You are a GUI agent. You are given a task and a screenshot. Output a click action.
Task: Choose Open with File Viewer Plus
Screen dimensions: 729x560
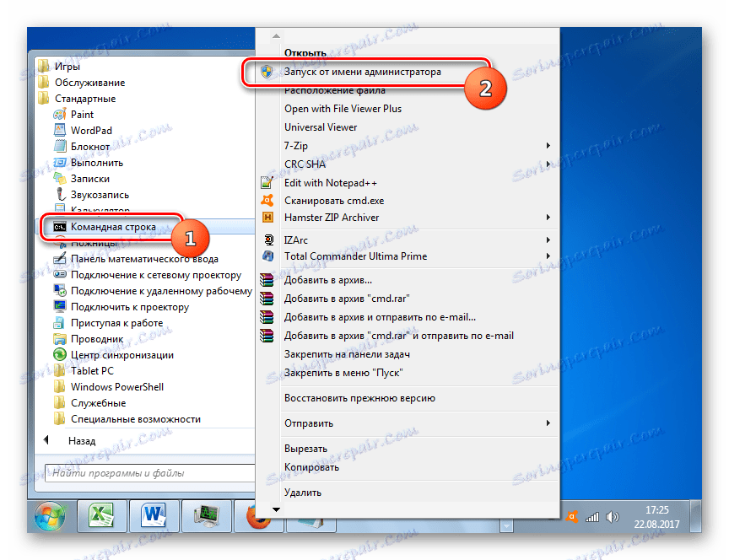pos(343,109)
